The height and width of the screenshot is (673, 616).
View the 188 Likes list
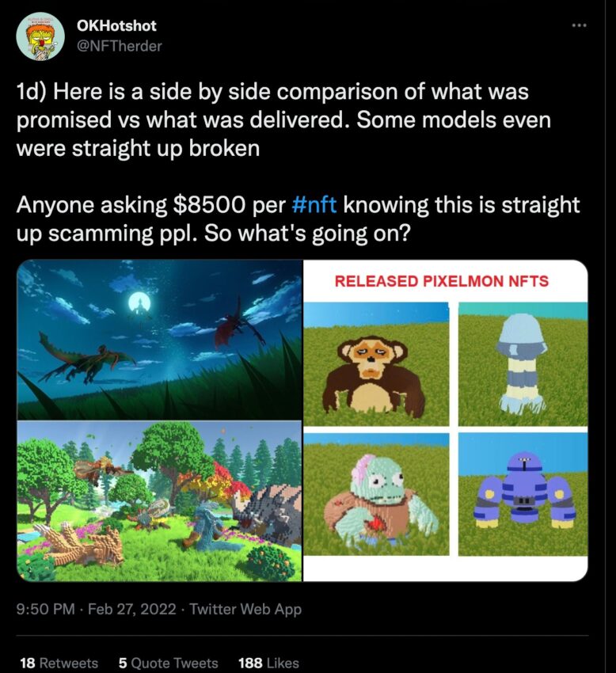268,663
